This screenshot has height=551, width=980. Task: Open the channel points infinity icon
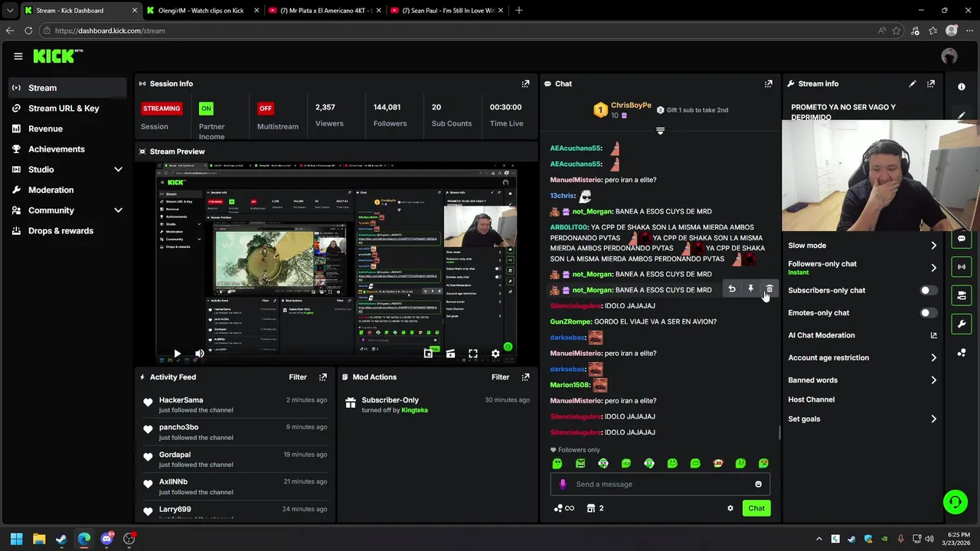coord(563,508)
